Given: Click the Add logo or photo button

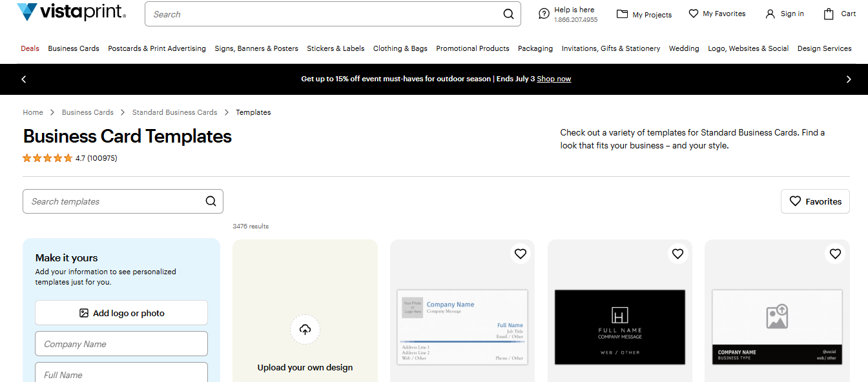Looking at the screenshot, I should click(x=121, y=313).
